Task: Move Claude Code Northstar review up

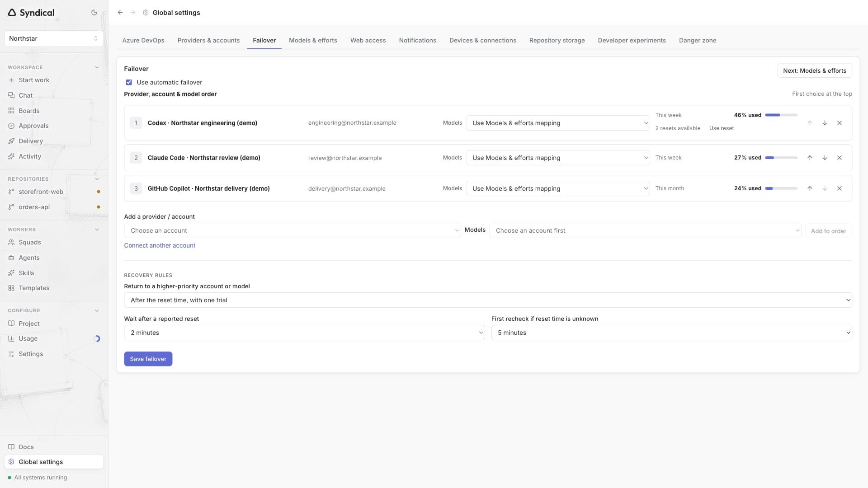Action: point(810,158)
